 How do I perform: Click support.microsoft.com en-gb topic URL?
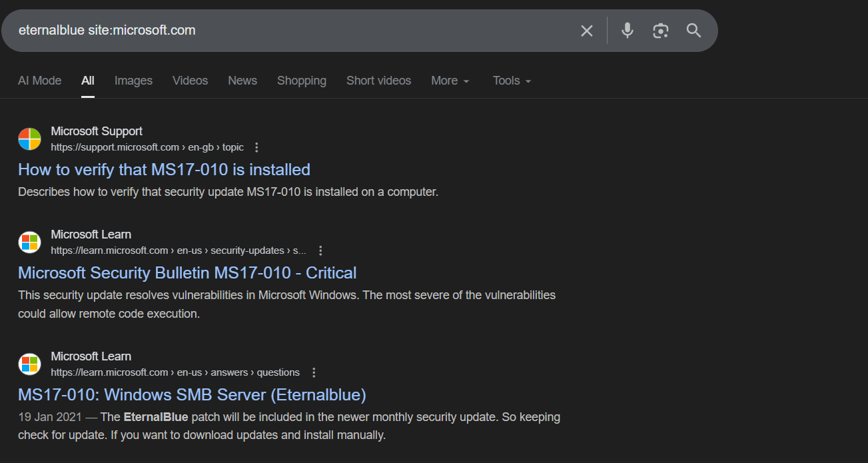pyautogui.click(x=147, y=147)
